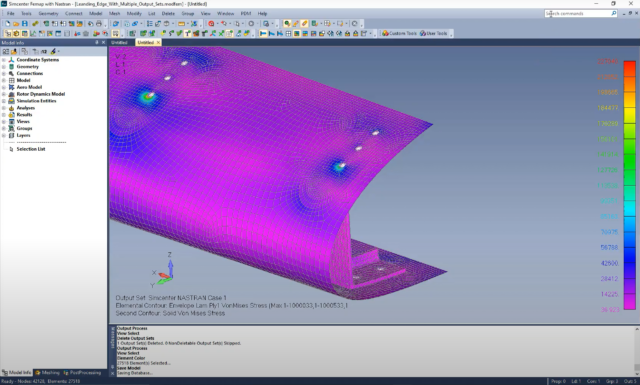Open the Help menu

coord(262,13)
